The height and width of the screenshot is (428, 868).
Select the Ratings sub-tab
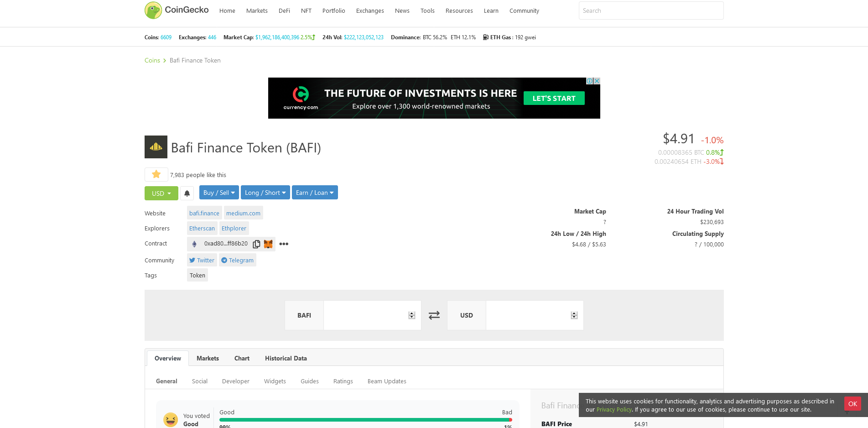coord(343,381)
